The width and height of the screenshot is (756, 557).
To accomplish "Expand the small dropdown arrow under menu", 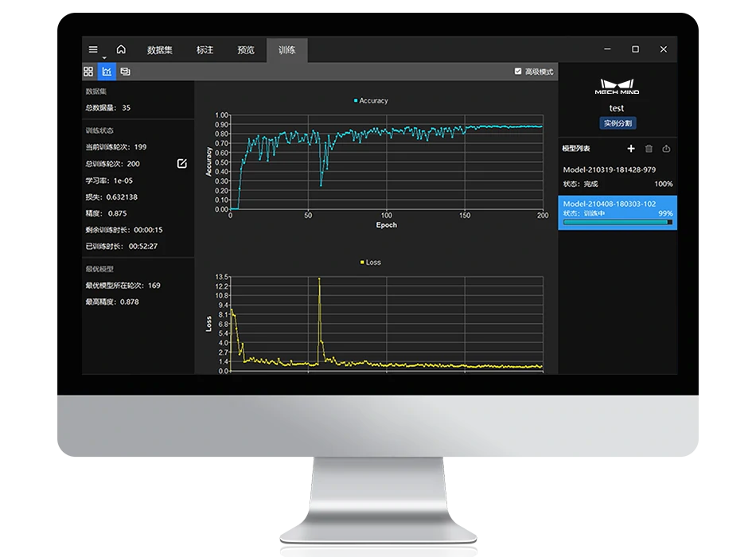I will [103, 58].
